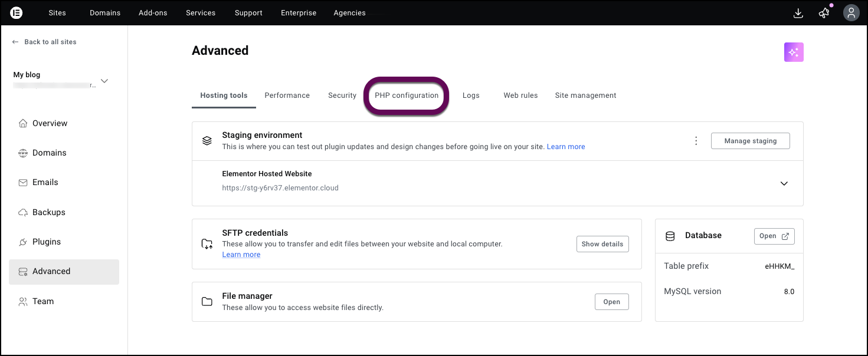Screen dimensions: 868x356
Task: Select Domains in the sidebar
Action: click(x=64, y=153)
